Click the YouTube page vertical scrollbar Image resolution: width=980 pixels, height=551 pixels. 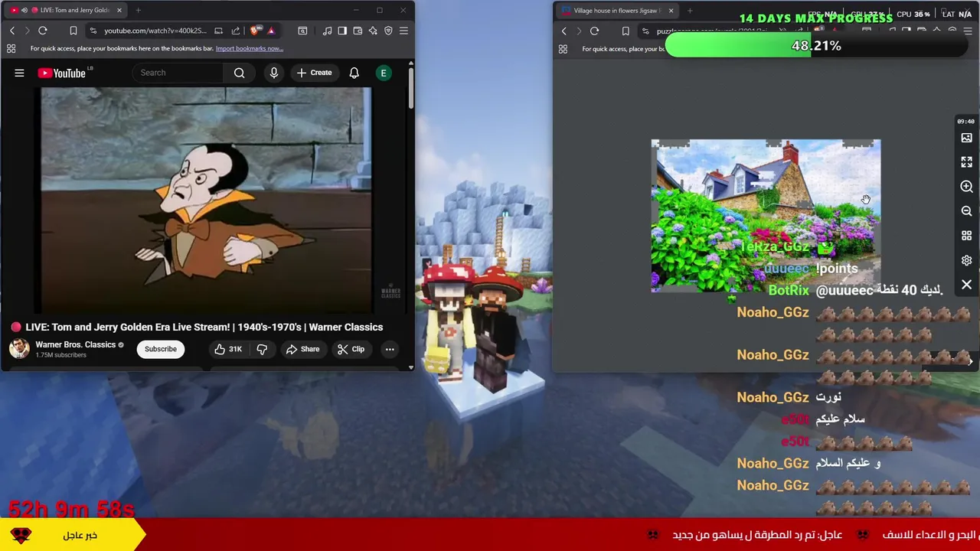pyautogui.click(x=411, y=88)
